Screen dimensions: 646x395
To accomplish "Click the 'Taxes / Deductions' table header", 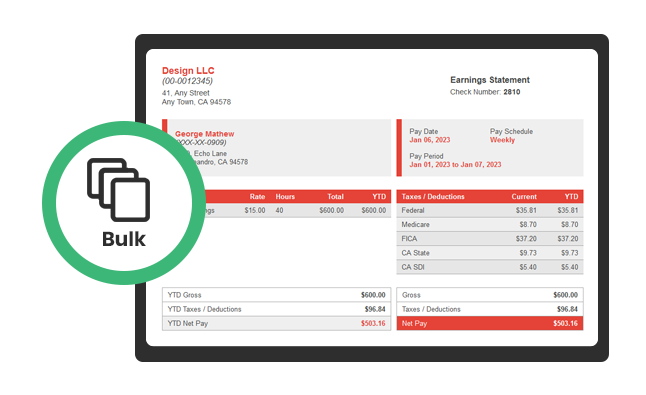I will (433, 197).
